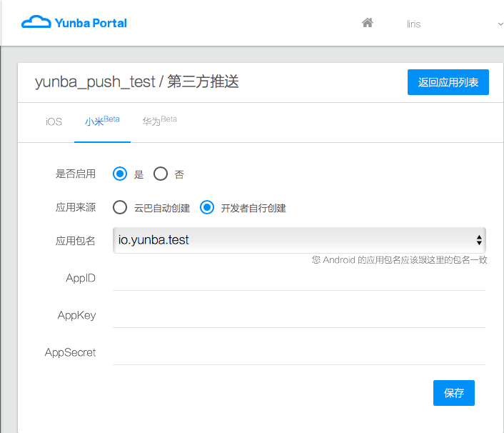Focus the AppID input field
504x433 pixels.
[x=299, y=278]
